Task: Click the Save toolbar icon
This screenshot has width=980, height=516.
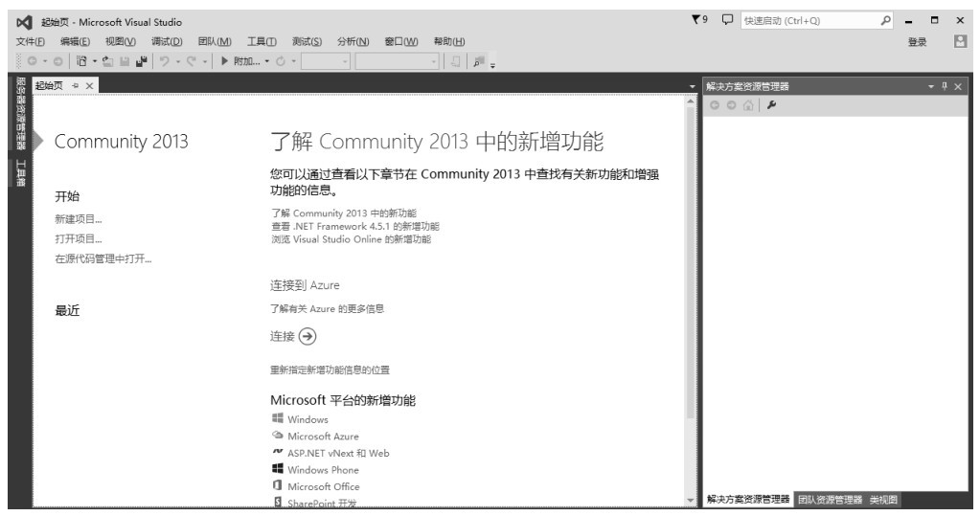Action: (x=125, y=61)
